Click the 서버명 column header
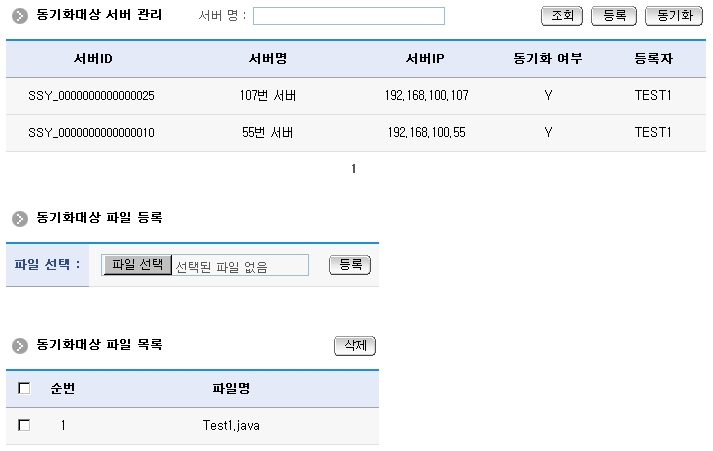Screen dimensions: 713x451 pyautogui.click(x=268, y=59)
